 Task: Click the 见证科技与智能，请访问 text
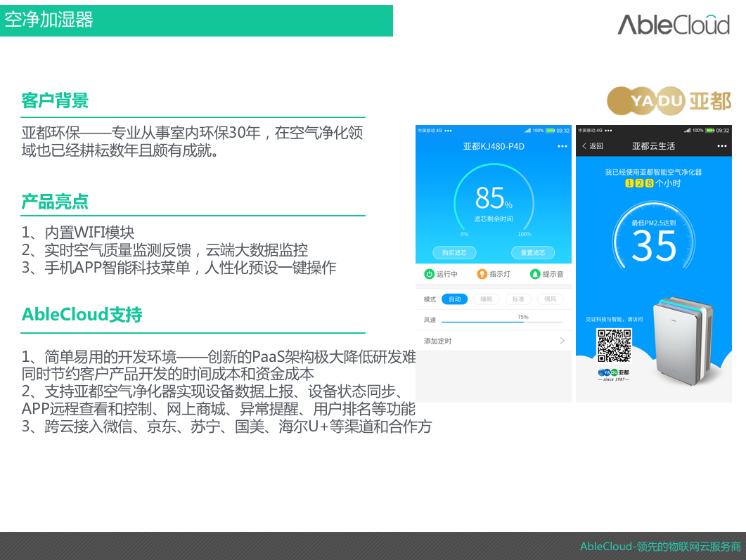(615, 320)
